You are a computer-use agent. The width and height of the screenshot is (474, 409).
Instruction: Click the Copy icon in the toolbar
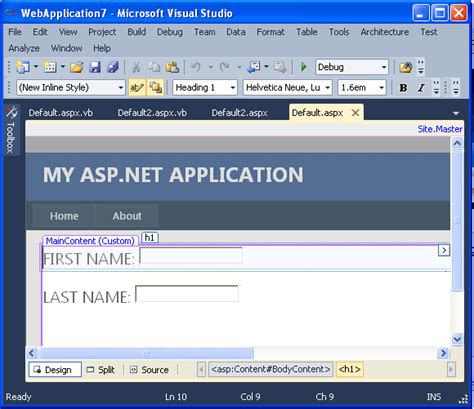154,68
